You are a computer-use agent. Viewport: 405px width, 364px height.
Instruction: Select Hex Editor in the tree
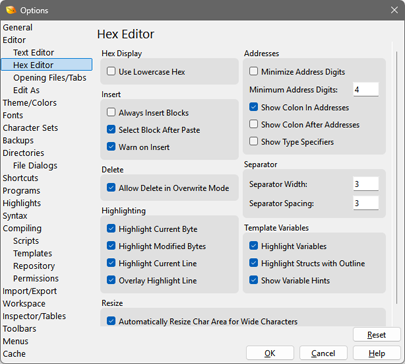[x=47, y=65]
